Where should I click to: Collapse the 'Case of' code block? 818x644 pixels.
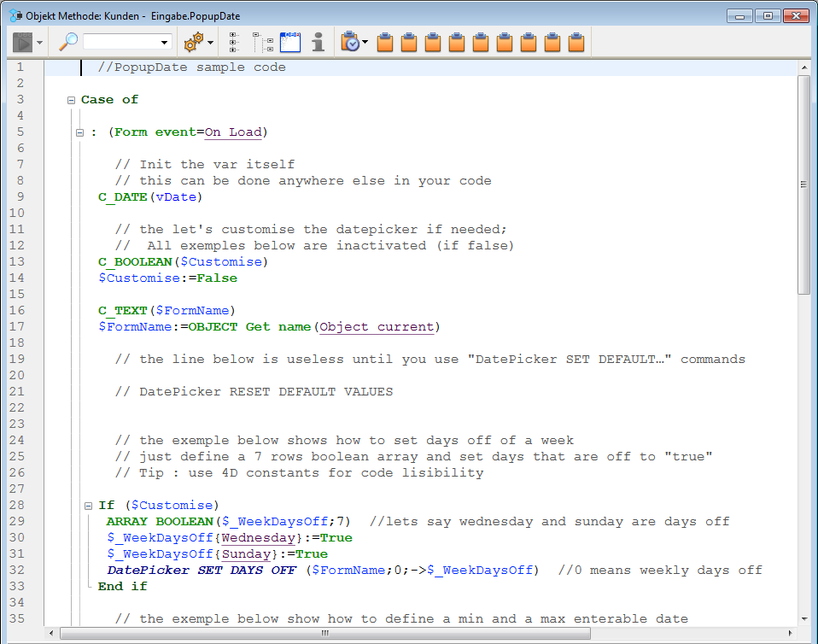pos(71,100)
